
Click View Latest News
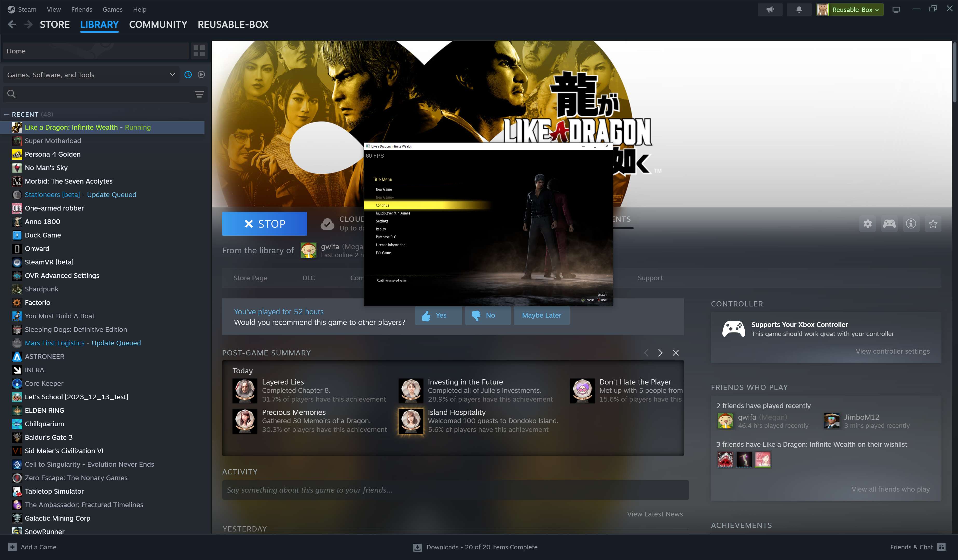pyautogui.click(x=655, y=514)
